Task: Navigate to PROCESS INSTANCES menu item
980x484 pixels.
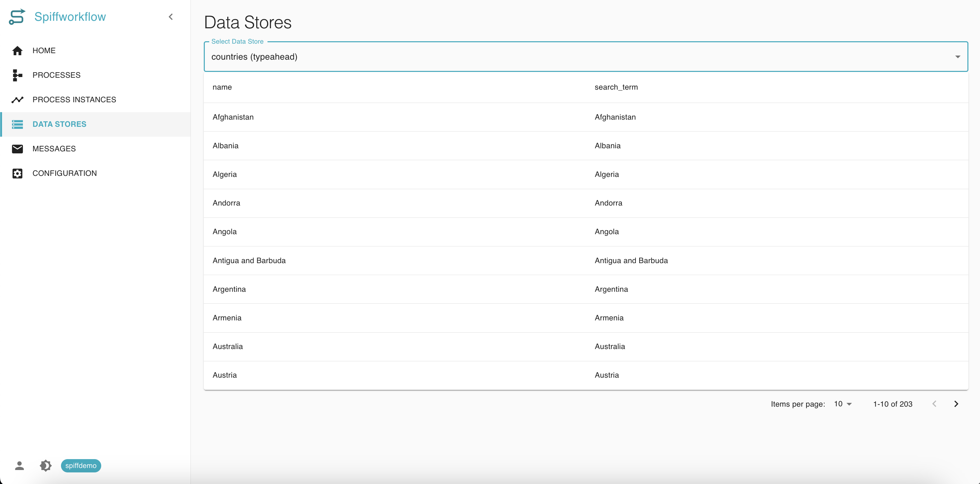Action: pyautogui.click(x=95, y=100)
